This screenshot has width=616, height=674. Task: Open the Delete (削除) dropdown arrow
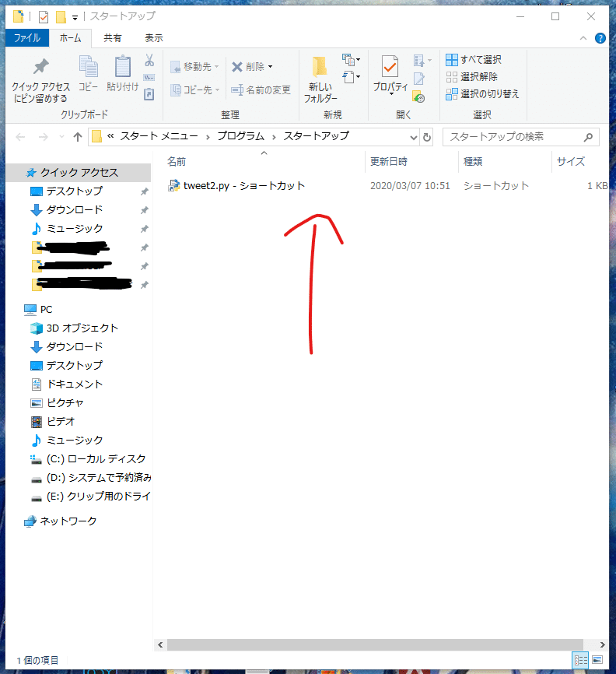tap(270, 67)
